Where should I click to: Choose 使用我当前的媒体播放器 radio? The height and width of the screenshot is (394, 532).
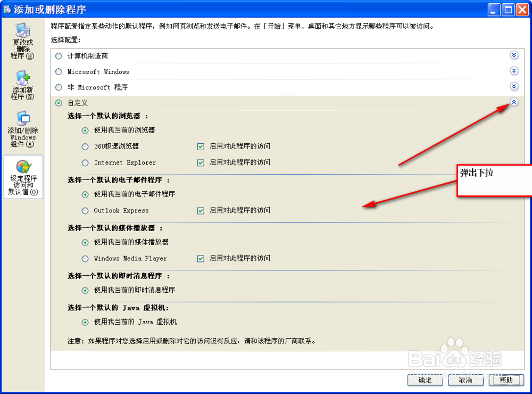tap(85, 242)
